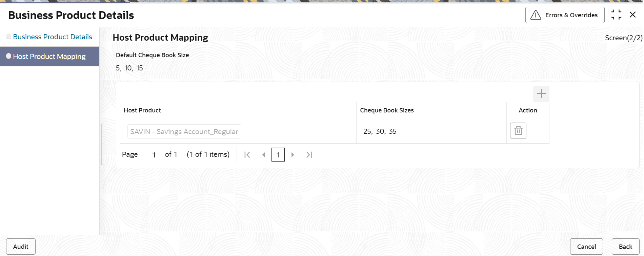Select page number 1 box
The width and height of the screenshot is (644, 256).
[278, 155]
